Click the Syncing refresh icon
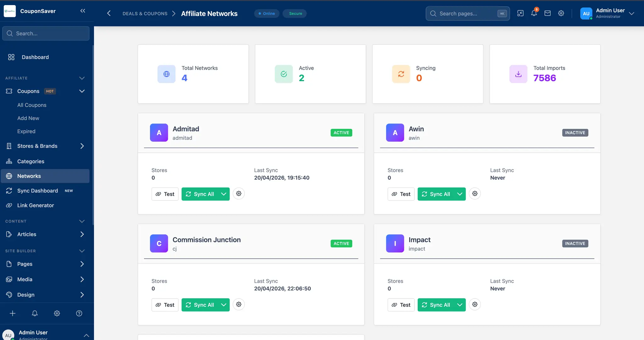This screenshot has height=340, width=644. point(401,74)
